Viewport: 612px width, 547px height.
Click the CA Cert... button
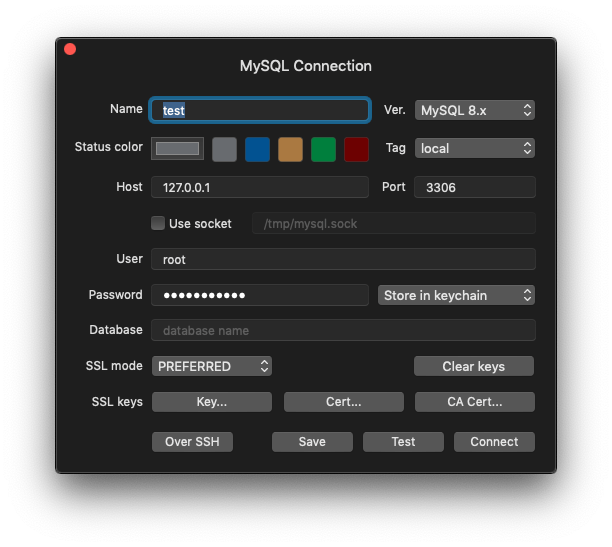[474, 402]
